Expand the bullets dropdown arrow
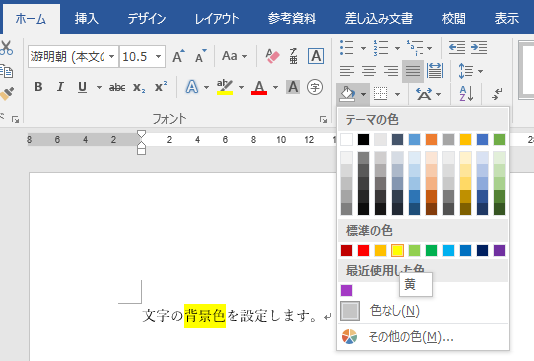Screen dimensions: 534x361 pyautogui.click(x=363, y=48)
